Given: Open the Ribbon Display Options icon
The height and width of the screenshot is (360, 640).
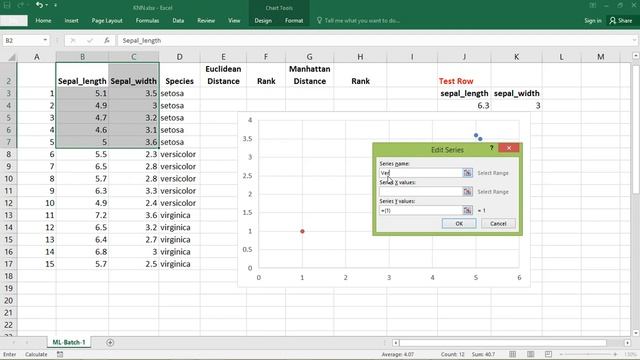Looking at the screenshot, I should tap(592, 5).
